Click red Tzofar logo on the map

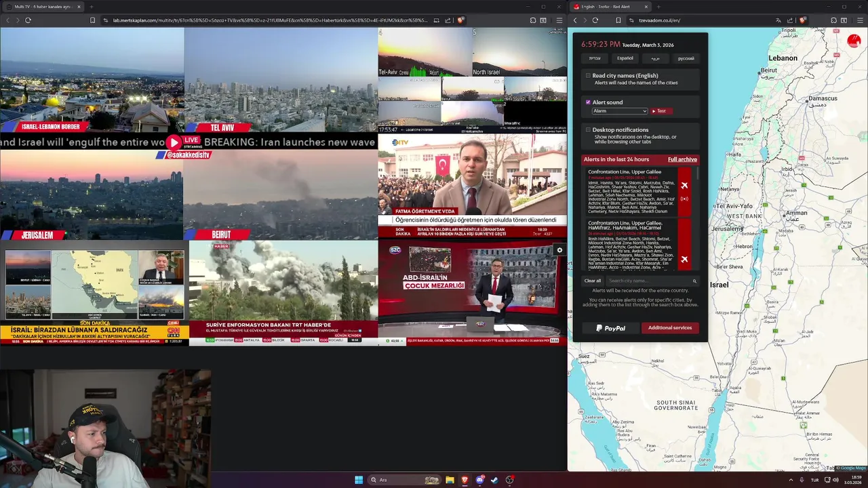[854, 41]
